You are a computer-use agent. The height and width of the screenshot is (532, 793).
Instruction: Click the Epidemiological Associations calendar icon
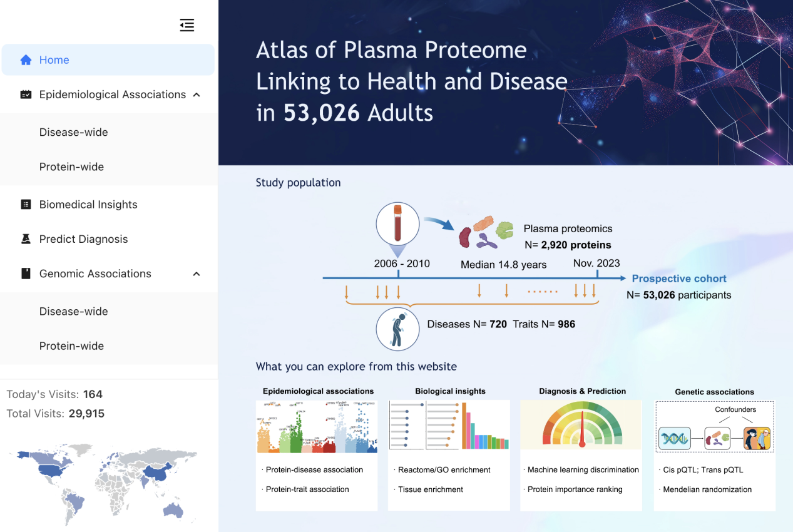pyautogui.click(x=26, y=95)
